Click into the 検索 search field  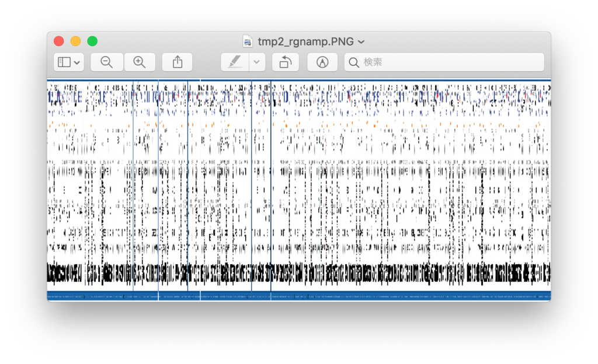[444, 62]
